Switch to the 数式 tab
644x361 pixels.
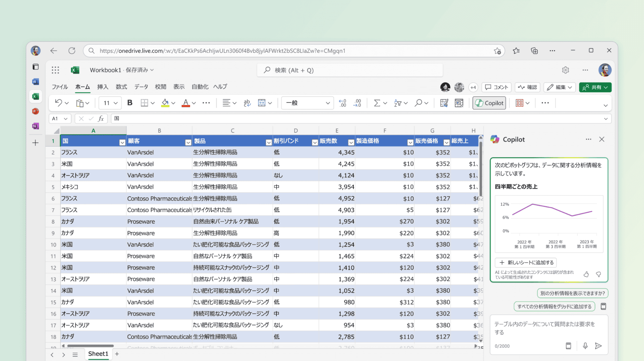[121, 87]
